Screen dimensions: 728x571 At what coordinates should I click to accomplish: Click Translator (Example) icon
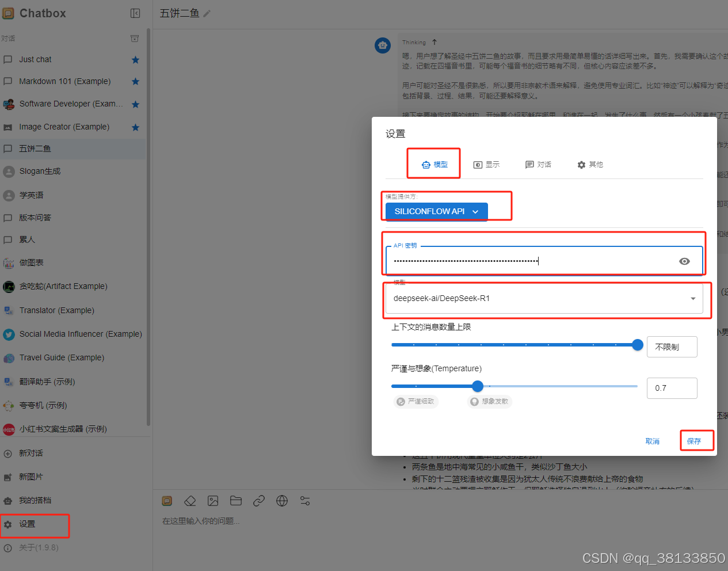[x=9, y=310]
